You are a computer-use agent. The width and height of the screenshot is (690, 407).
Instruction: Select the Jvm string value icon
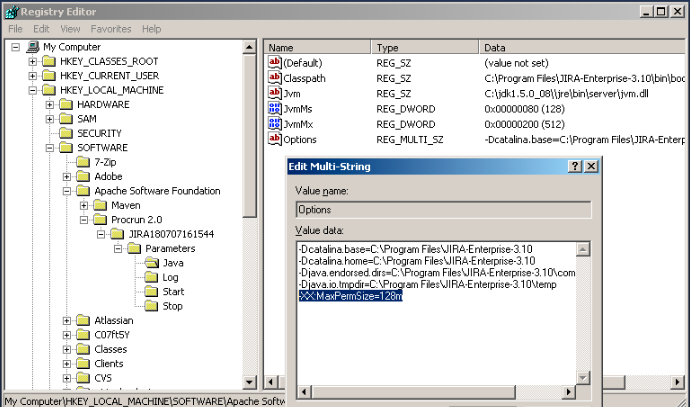(x=276, y=93)
